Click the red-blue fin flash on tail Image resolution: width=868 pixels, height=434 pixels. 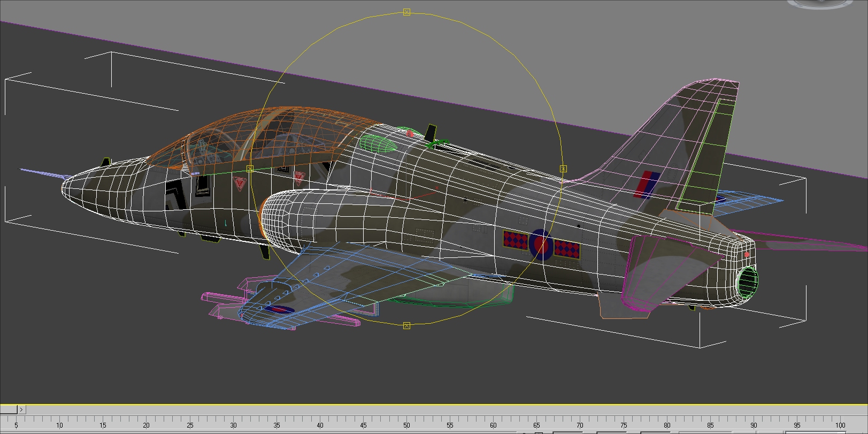click(647, 184)
